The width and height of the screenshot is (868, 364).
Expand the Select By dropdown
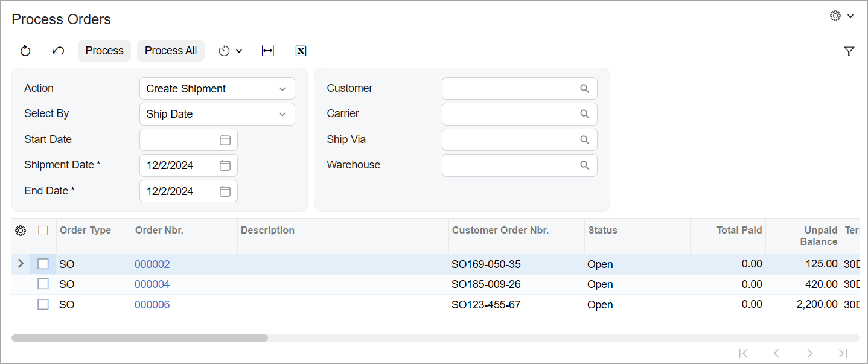[x=217, y=114]
